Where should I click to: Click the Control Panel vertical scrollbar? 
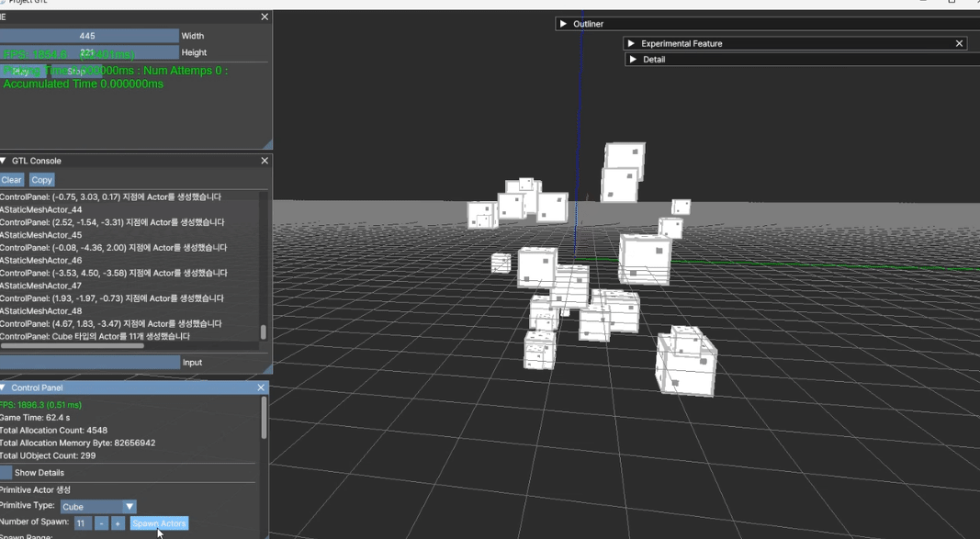[264, 418]
